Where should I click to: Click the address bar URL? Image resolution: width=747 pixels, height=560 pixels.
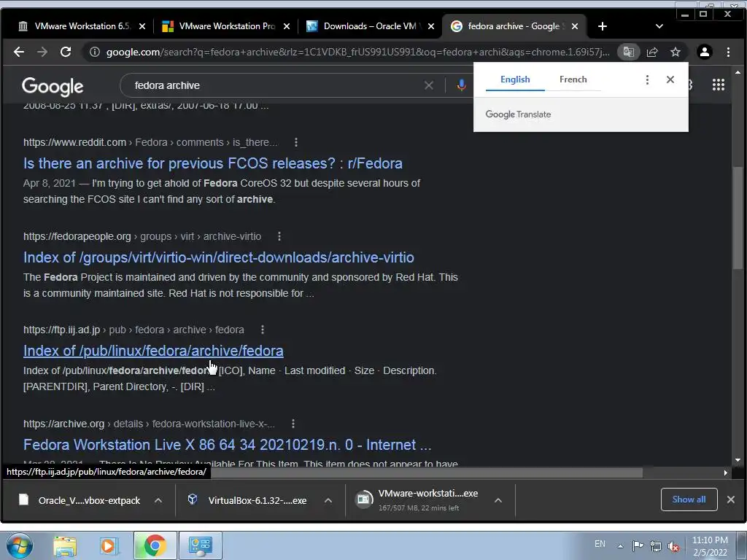tap(357, 52)
